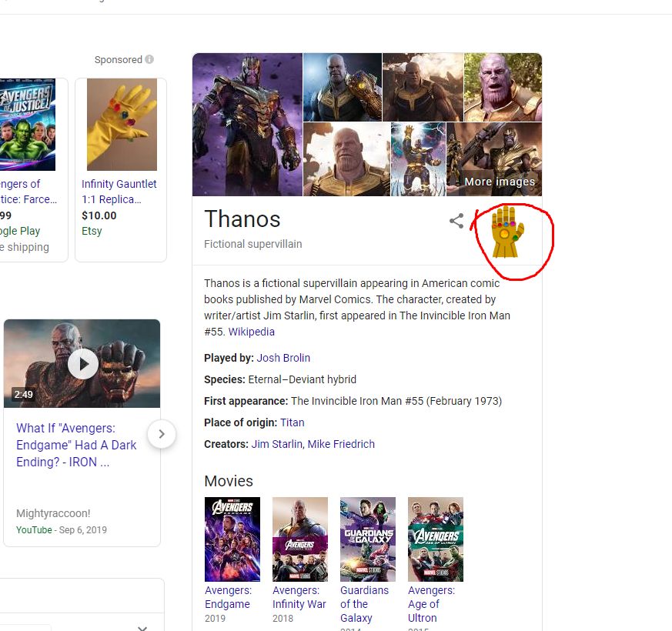Click the Infinity Gauntlet icon beside Thanos
The width and height of the screenshot is (672, 631).
coord(508,232)
